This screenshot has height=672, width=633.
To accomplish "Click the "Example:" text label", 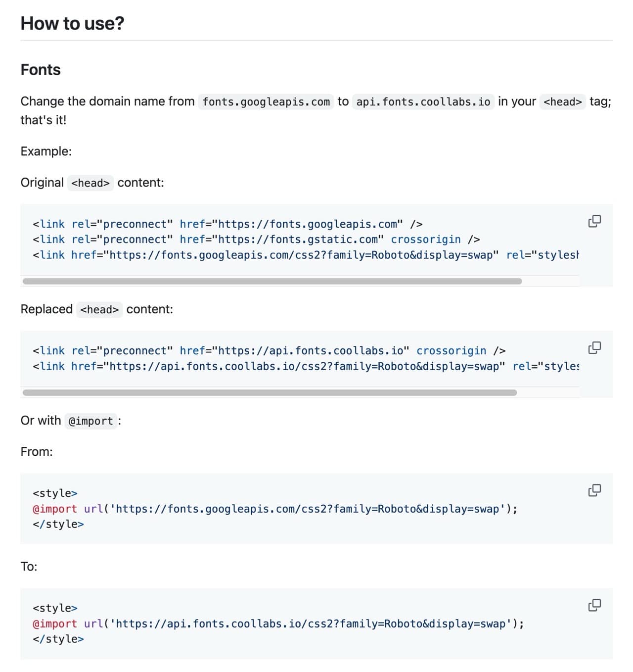I will tap(46, 151).
